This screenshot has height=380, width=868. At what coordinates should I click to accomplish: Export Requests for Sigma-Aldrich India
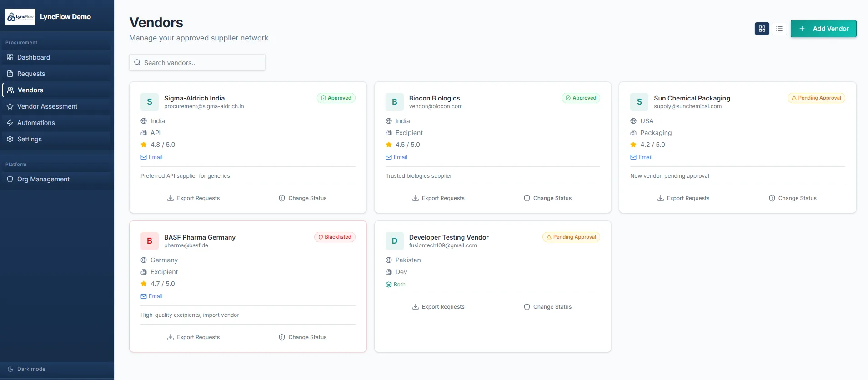(194, 198)
